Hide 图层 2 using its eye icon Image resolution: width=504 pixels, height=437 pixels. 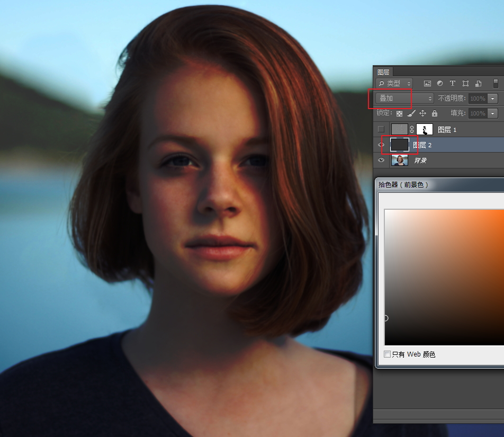click(x=381, y=145)
